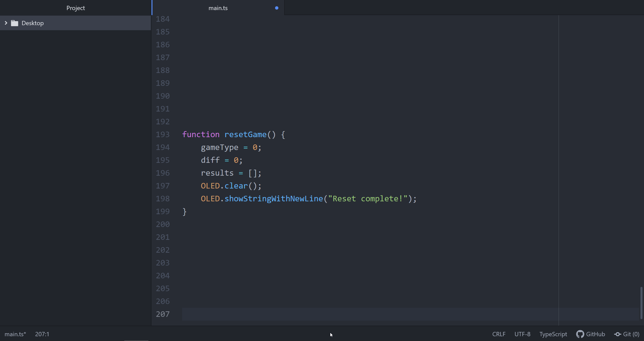Expand the Desktop folder chevron
The image size is (644, 341).
click(x=6, y=23)
